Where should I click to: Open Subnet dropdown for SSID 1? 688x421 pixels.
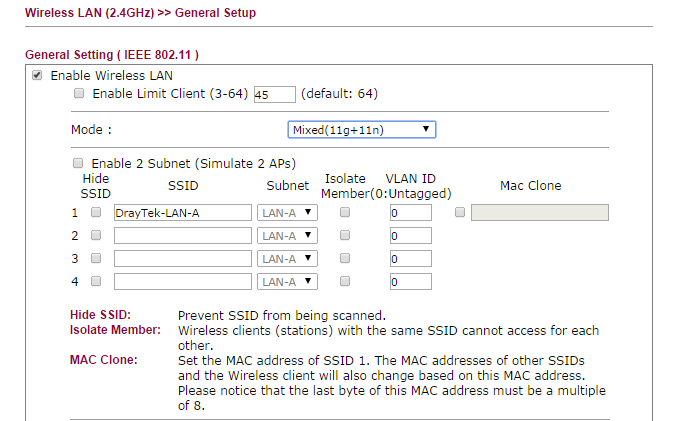pyautogui.click(x=287, y=213)
